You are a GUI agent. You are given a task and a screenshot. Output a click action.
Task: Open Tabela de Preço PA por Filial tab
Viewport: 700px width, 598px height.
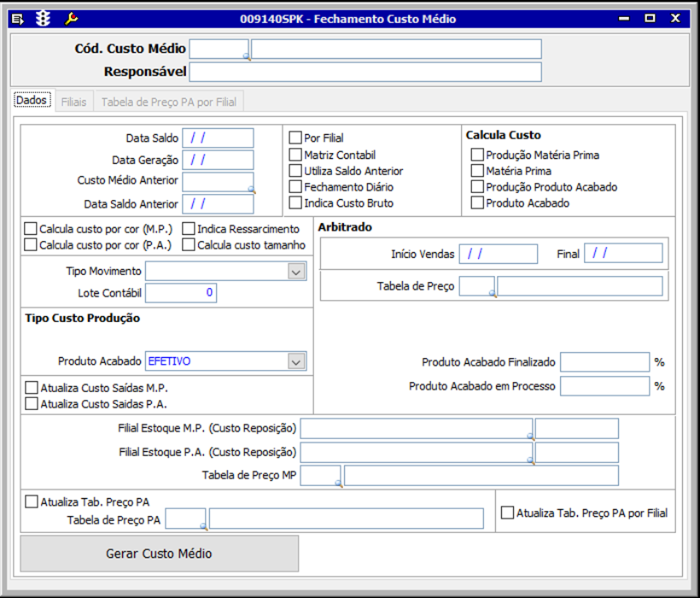[169, 102]
